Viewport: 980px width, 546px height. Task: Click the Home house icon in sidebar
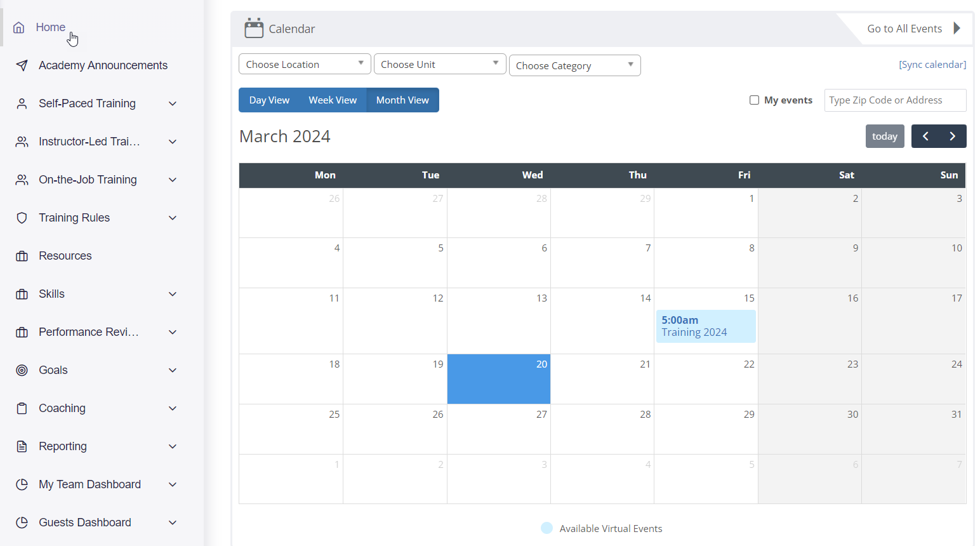tap(19, 27)
